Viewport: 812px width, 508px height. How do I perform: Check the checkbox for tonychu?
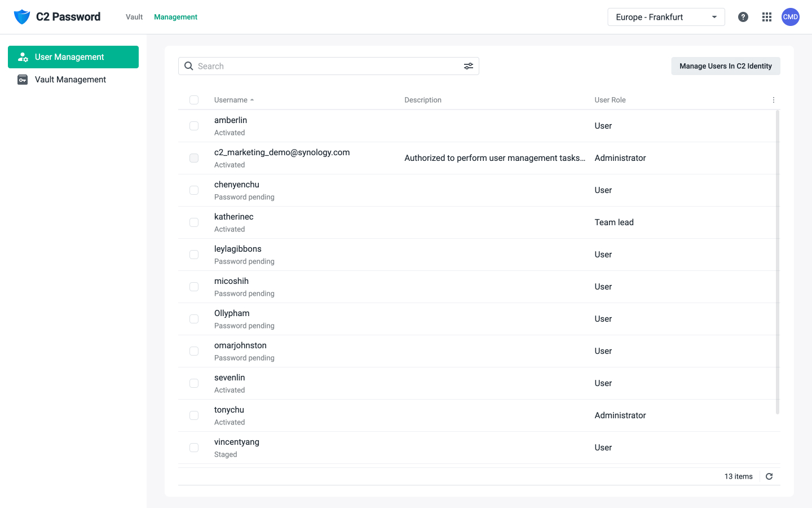194,415
